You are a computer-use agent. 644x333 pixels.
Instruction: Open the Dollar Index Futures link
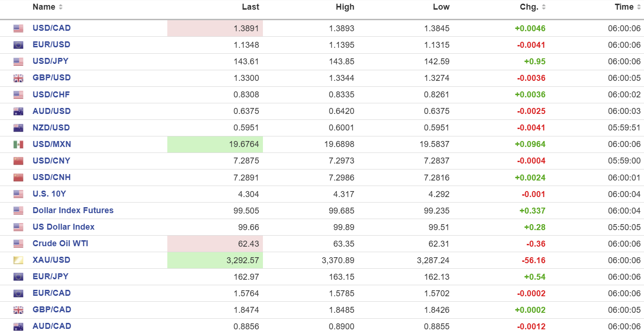pos(73,210)
